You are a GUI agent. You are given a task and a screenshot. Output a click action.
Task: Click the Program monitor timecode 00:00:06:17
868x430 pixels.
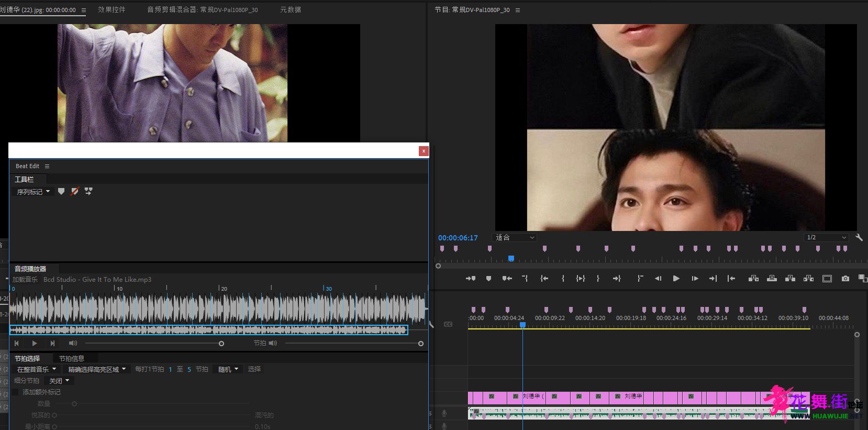(458, 238)
